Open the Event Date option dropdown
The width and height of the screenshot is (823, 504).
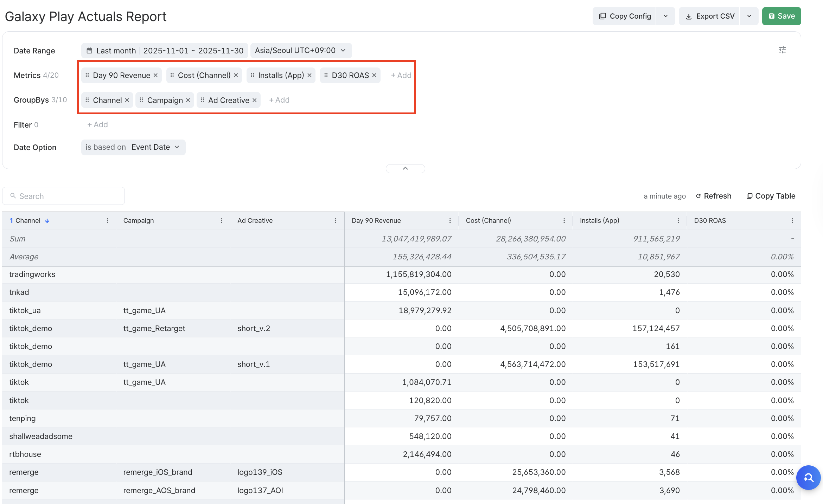155,147
